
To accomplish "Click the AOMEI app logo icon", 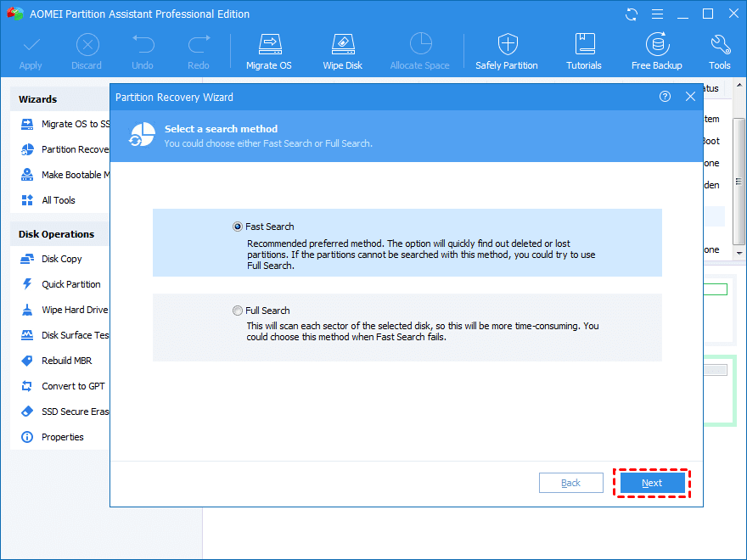I will pyautogui.click(x=14, y=14).
